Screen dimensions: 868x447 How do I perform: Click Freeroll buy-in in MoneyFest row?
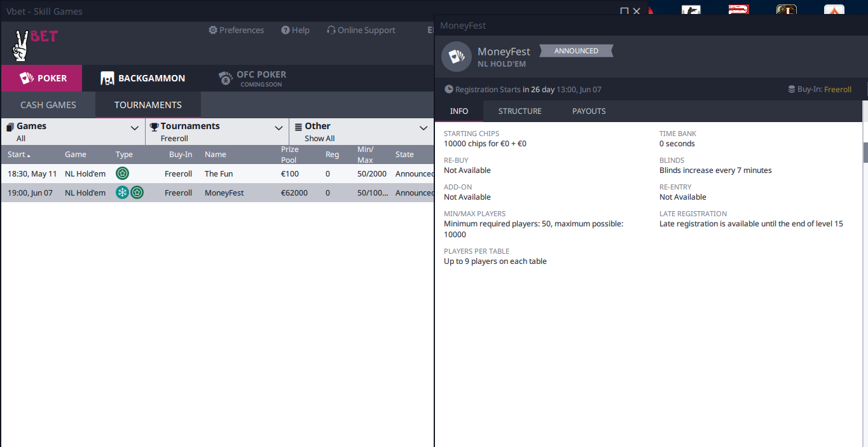[x=178, y=193]
